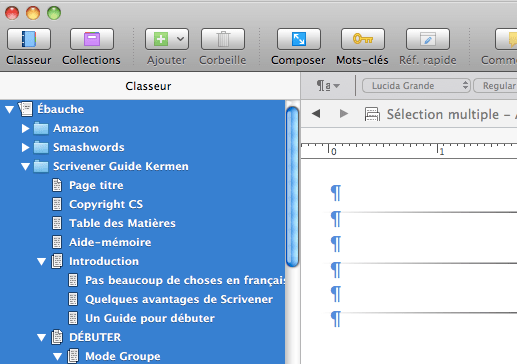Zoom the window with green button

pyautogui.click(x=54, y=13)
